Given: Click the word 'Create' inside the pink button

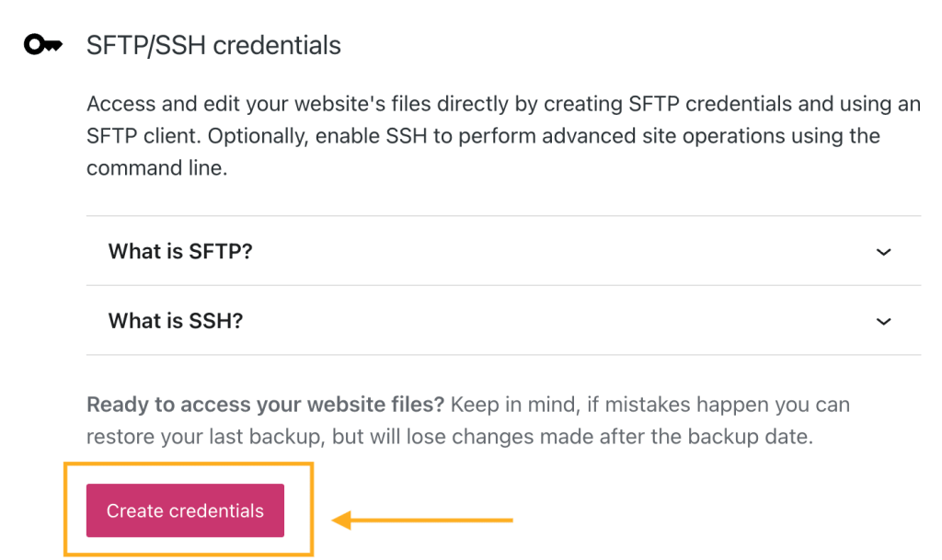Looking at the screenshot, I should pyautogui.click(x=135, y=510).
